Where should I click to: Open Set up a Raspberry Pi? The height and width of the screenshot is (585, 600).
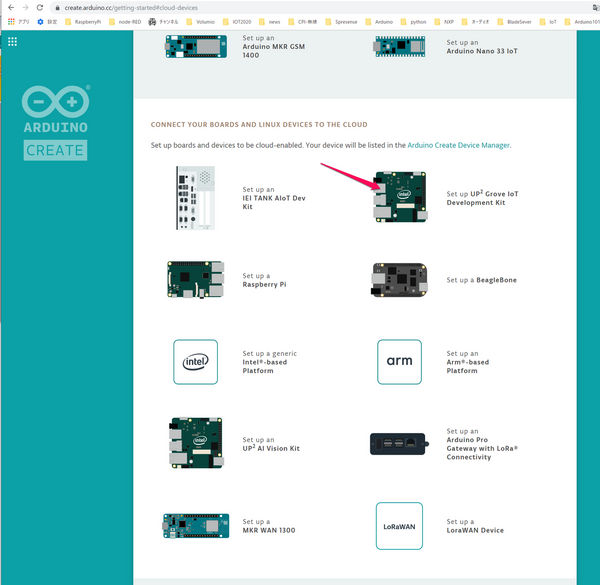[x=264, y=280]
